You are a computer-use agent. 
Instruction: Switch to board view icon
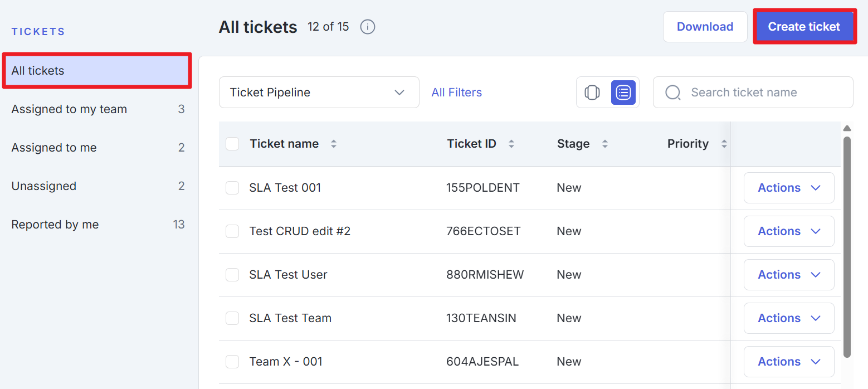click(592, 93)
